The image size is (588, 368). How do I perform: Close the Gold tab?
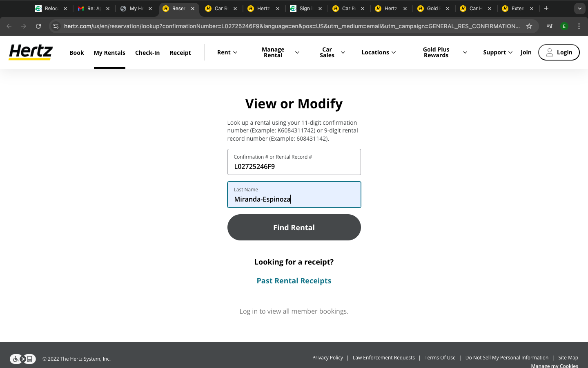coord(448,9)
